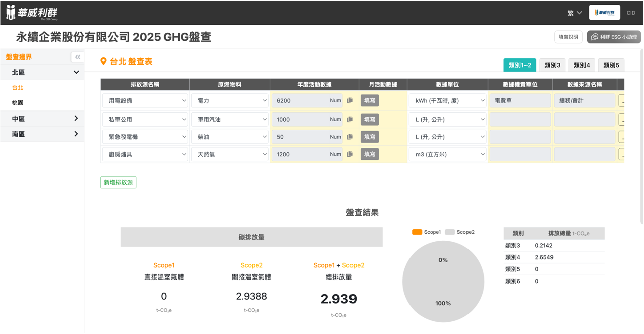Click the copy icon in the 緊急發電機 row
This screenshot has height=334, width=644.
tap(349, 137)
